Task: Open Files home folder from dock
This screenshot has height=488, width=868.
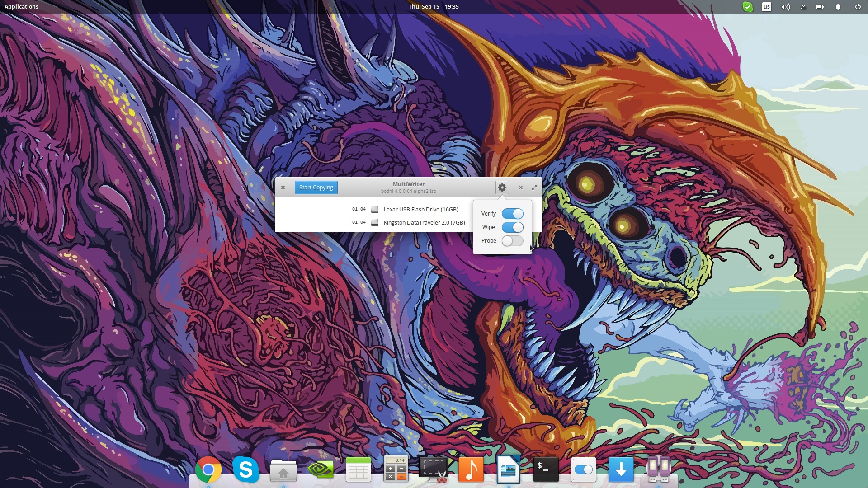Action: pos(283,470)
